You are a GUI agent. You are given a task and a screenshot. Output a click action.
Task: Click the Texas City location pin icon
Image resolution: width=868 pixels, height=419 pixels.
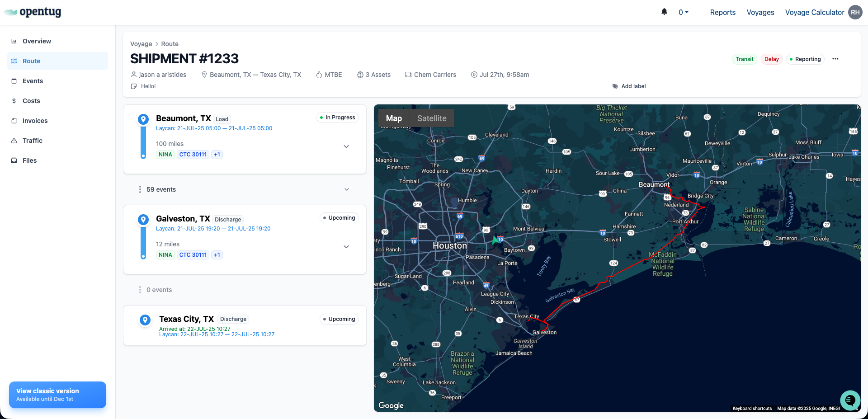[x=145, y=320]
